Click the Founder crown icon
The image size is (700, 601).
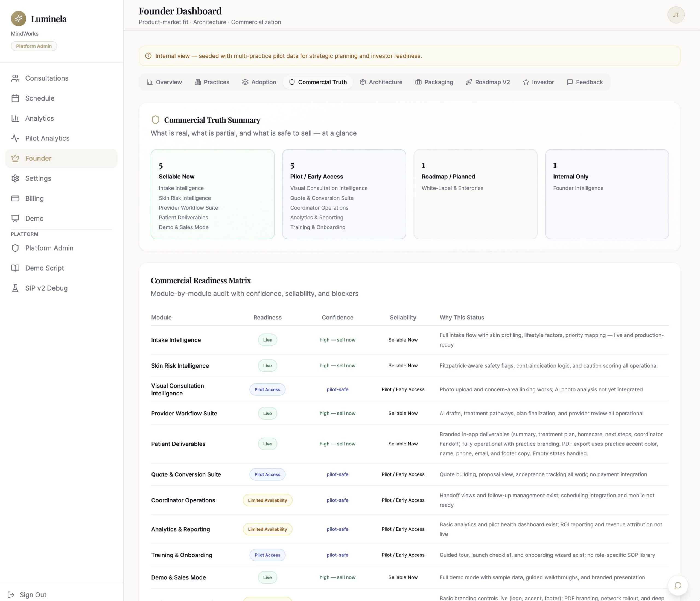(x=15, y=158)
